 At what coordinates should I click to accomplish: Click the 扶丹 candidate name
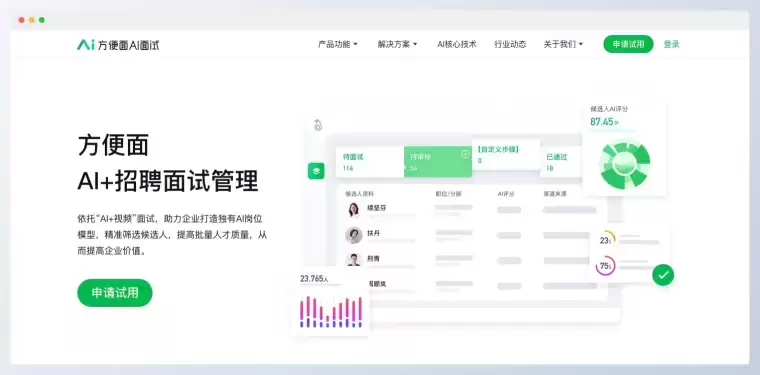374,233
